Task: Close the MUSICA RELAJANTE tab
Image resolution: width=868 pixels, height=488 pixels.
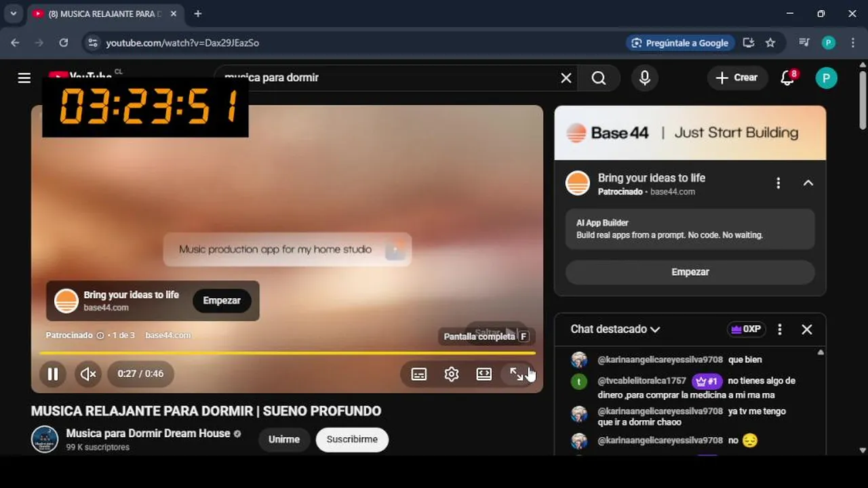Action: point(174,14)
